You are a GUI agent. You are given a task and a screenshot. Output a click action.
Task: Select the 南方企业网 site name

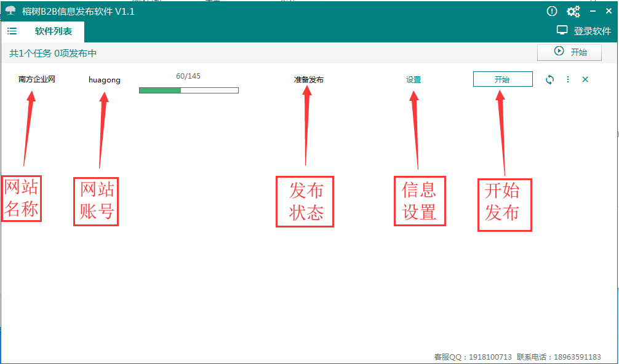pyautogui.click(x=37, y=79)
